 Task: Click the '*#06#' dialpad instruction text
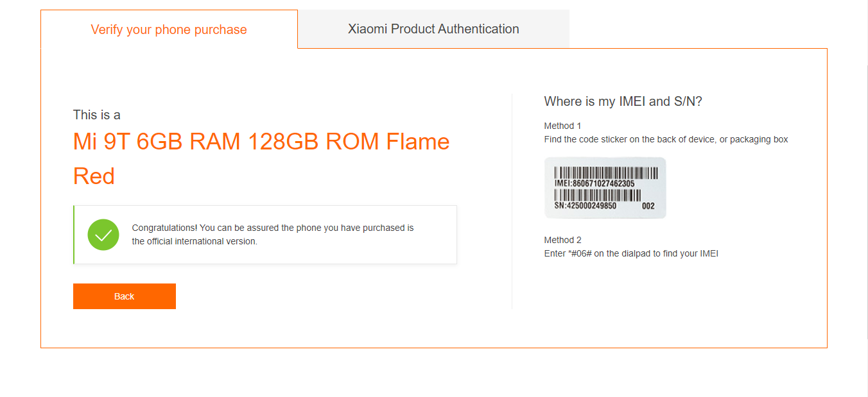[631, 253]
